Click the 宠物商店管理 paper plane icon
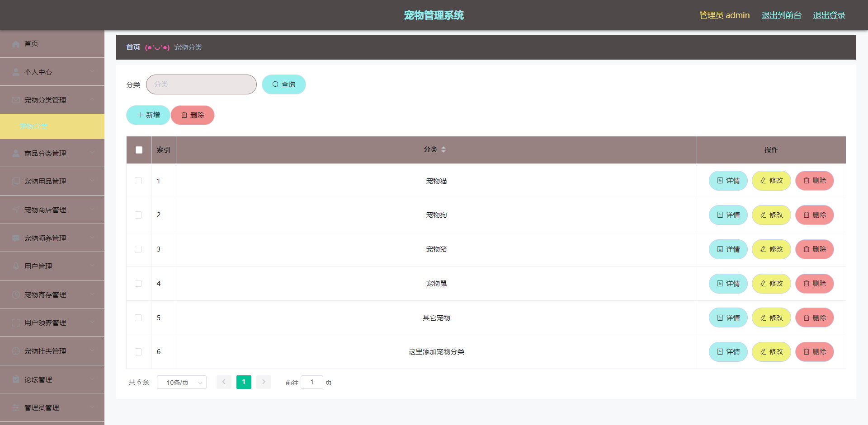Image resolution: width=868 pixels, height=425 pixels. (x=15, y=210)
